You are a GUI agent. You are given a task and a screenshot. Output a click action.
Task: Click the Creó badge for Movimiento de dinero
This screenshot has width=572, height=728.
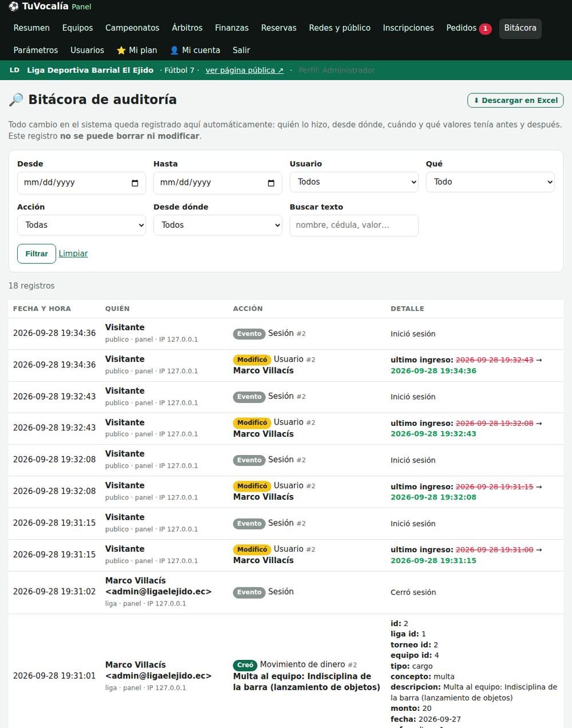point(245,665)
